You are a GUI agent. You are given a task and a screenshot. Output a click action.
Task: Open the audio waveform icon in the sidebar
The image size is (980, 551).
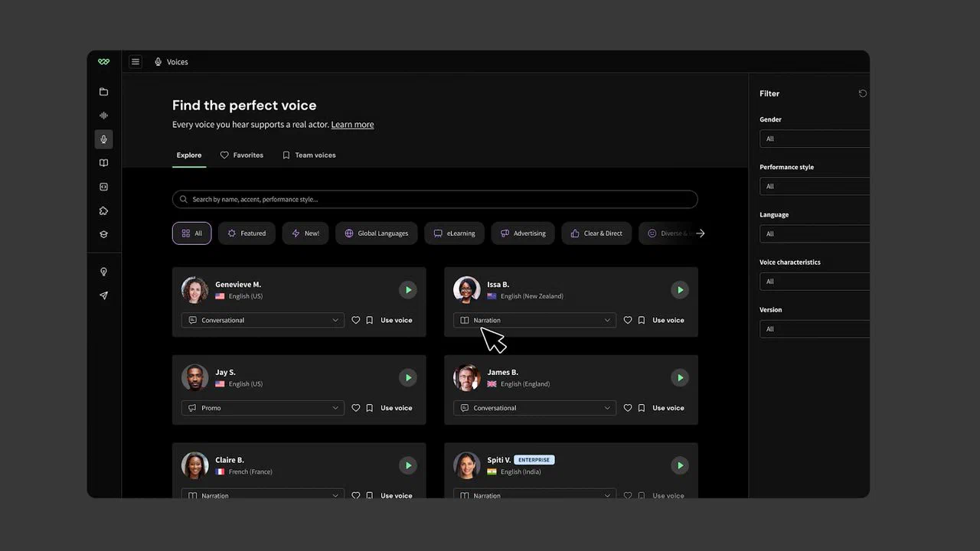(x=104, y=116)
